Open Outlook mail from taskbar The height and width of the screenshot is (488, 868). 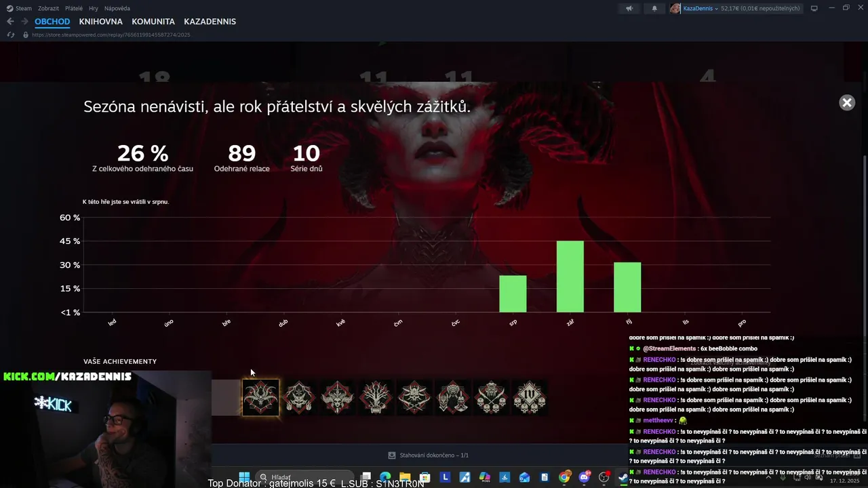pos(524,477)
